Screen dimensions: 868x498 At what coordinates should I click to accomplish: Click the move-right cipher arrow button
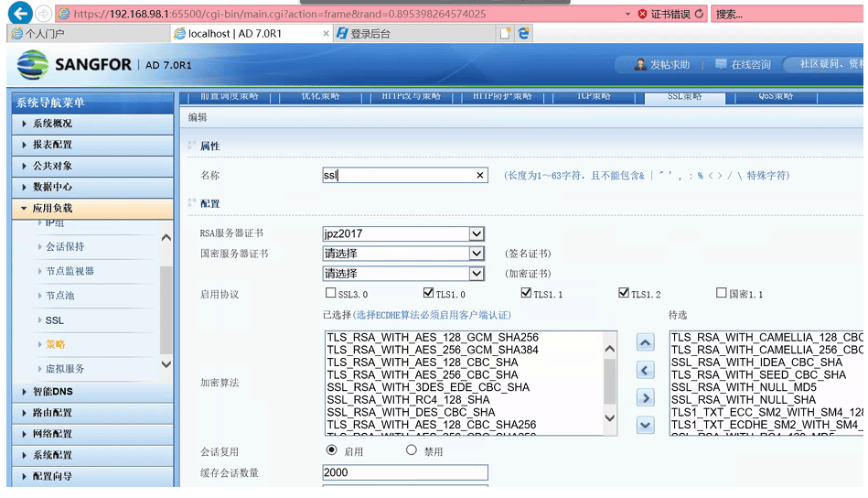click(646, 397)
